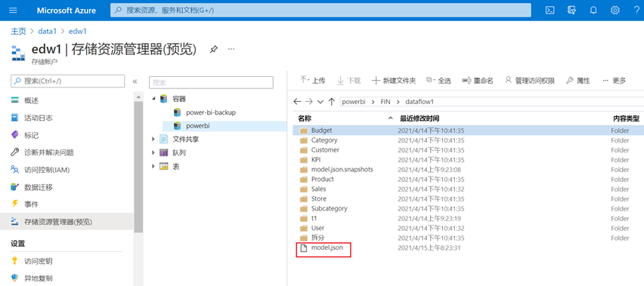Pin edw1 blade using pushpin icon
The height and width of the screenshot is (286, 644).
tap(213, 49)
